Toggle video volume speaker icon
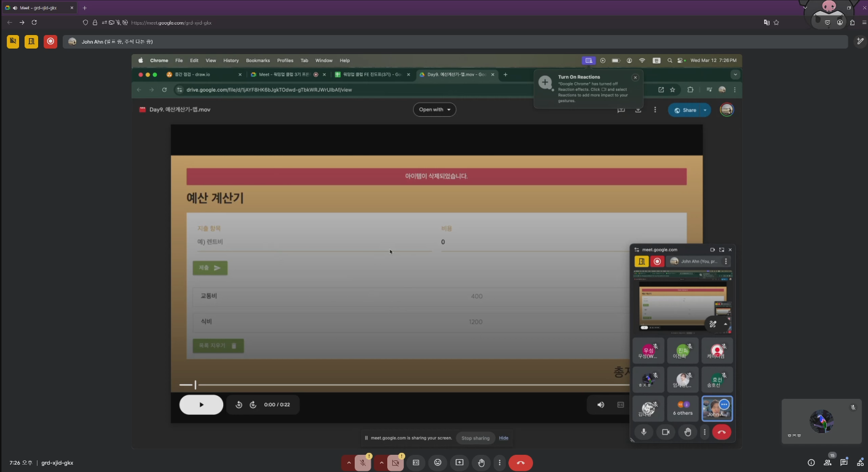868x472 pixels. 601,404
